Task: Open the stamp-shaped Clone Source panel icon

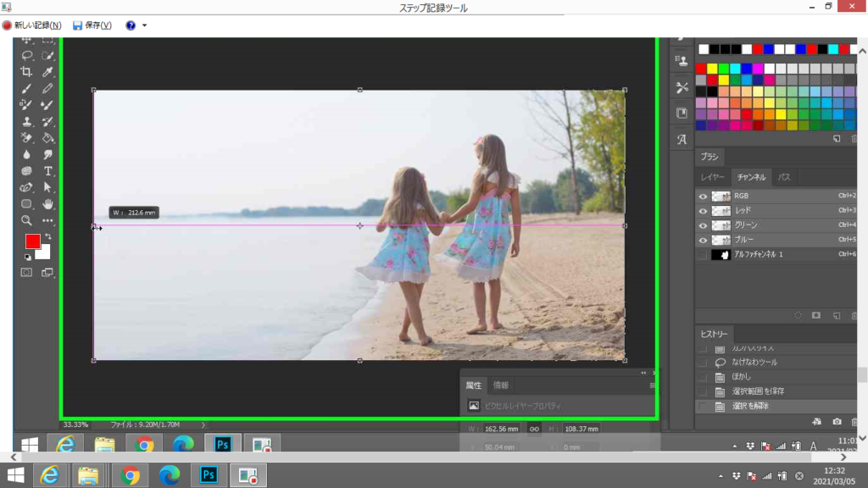Action: click(682, 60)
